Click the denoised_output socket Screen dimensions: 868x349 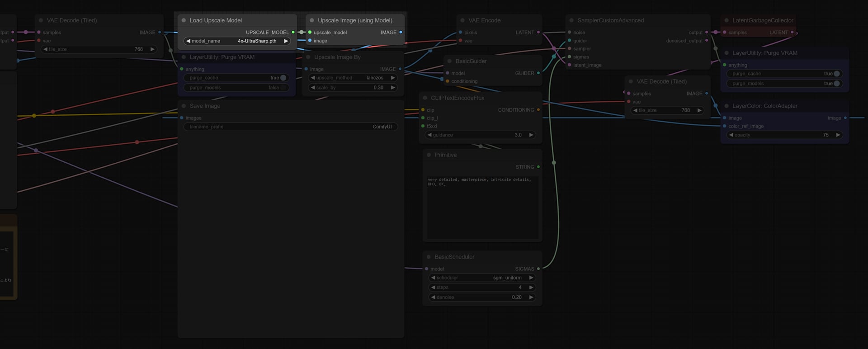point(707,40)
